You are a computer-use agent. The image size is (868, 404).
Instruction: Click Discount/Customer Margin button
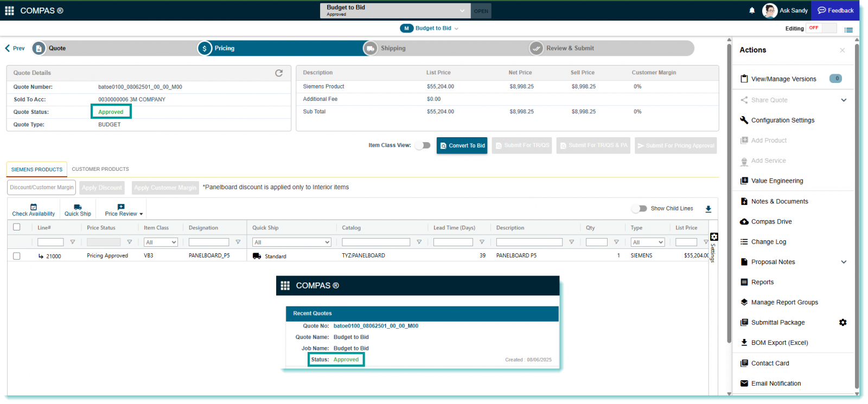coord(42,188)
